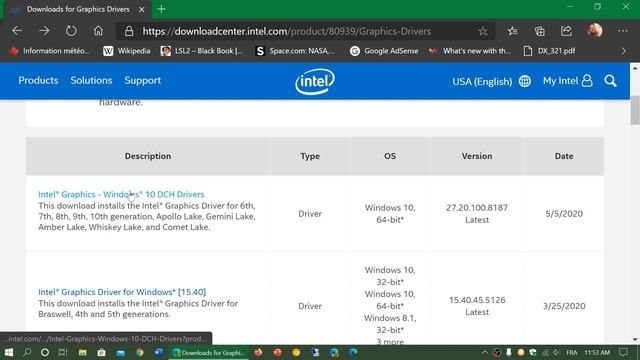
Task: Open Microsoft Store from taskbar
Action: click(x=101, y=352)
